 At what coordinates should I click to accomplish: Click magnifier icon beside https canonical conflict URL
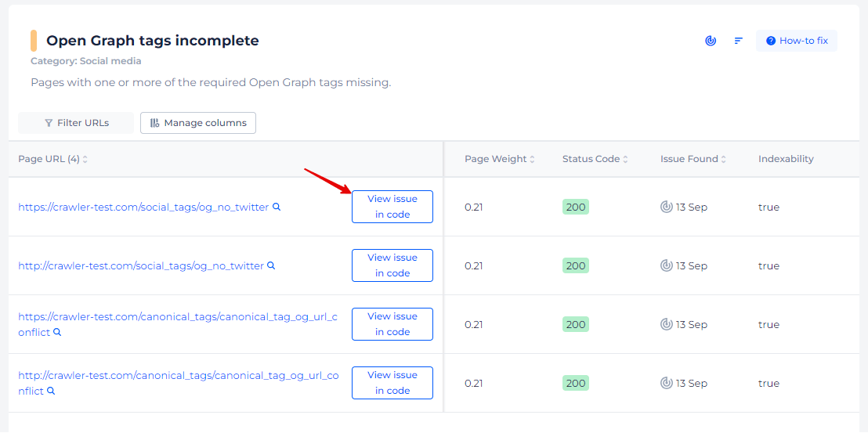tap(57, 332)
